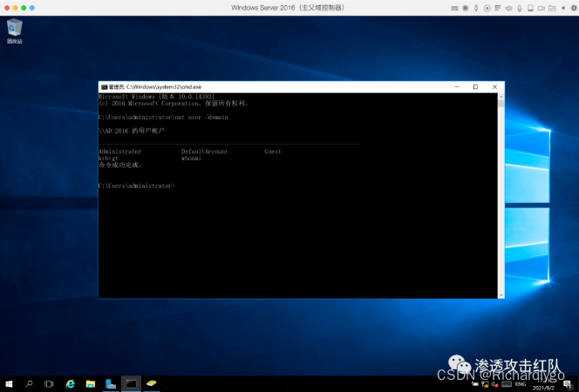Click the CD/DVD disc icon in VM toolbar
The width and height of the screenshot is (579, 392).
(487, 8)
